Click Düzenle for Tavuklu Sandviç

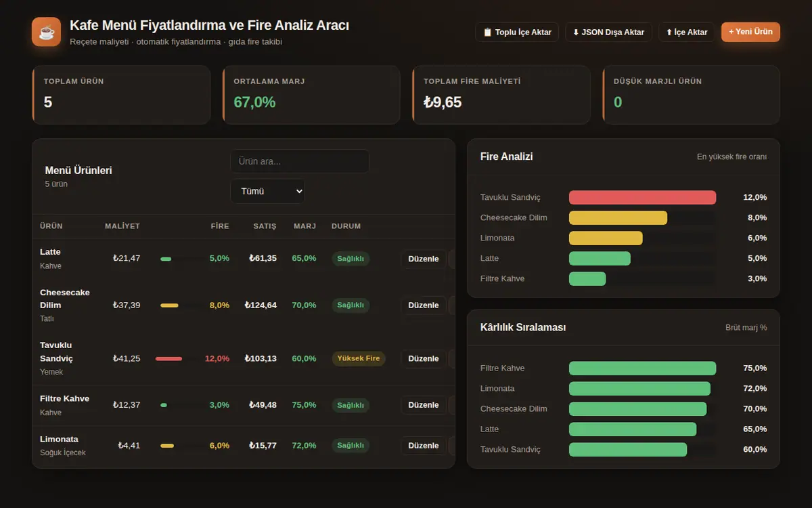point(424,358)
